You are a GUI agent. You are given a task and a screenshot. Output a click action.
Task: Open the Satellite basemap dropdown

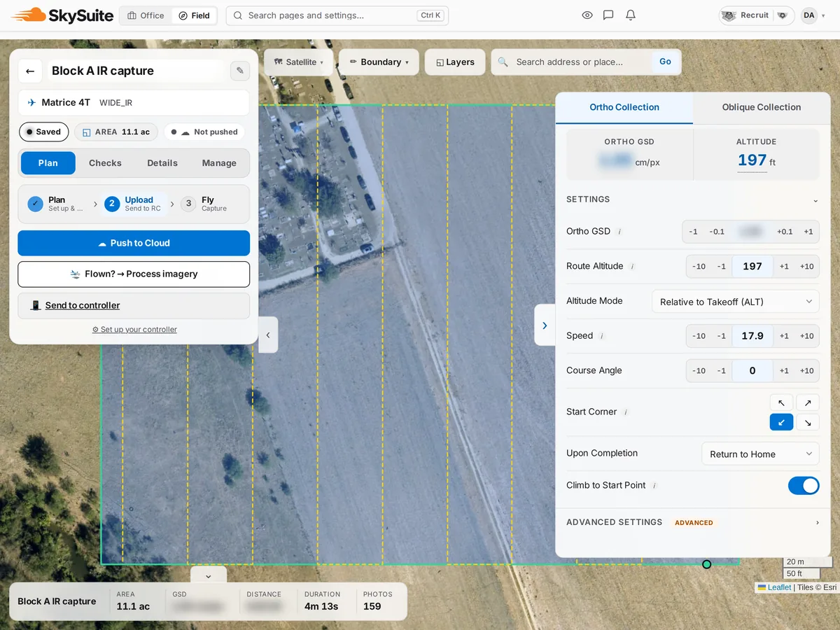(x=298, y=62)
